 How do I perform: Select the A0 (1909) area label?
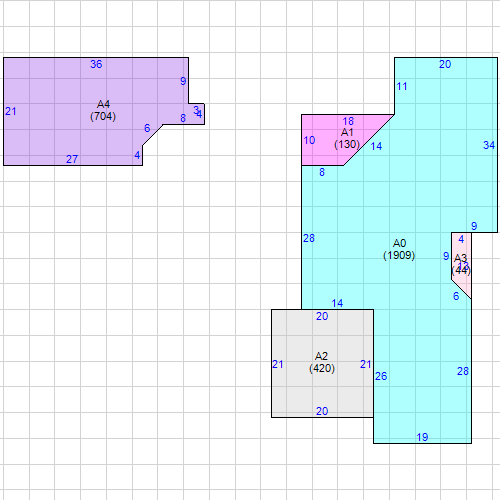(x=399, y=249)
